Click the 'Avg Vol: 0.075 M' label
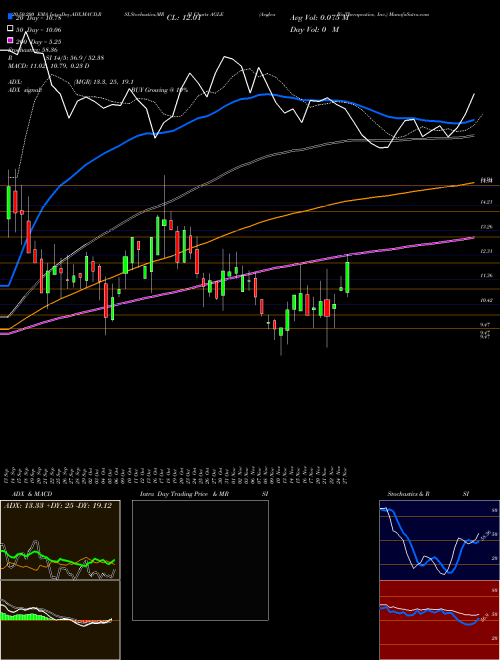The image size is (500, 660). pos(319,18)
